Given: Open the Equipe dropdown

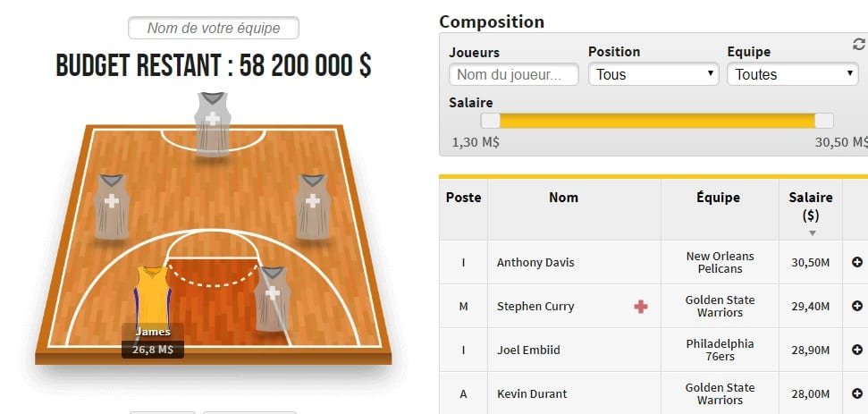Looking at the screenshot, I should [x=793, y=74].
